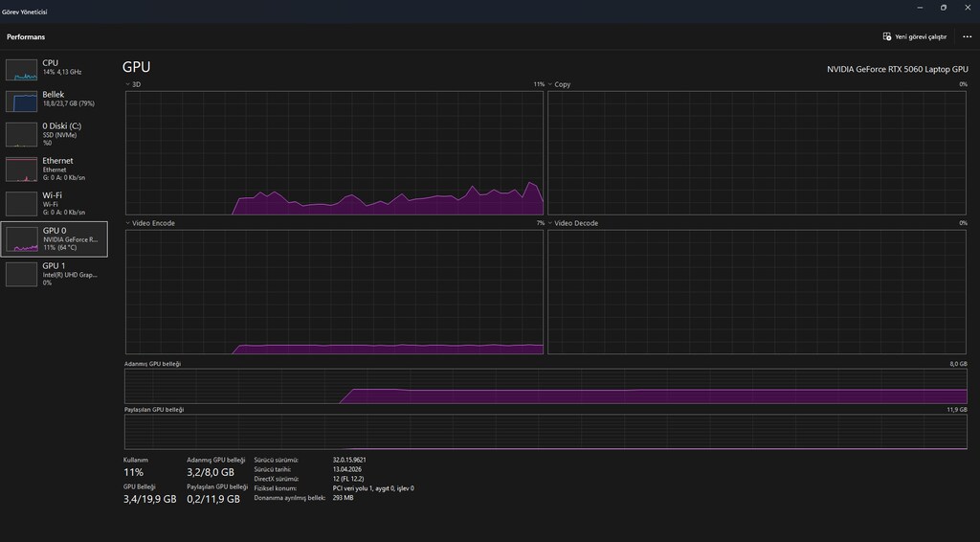The image size is (980, 542).
Task: Click the 3,4/19,9 GB GPU memory value
Action: coord(150,499)
